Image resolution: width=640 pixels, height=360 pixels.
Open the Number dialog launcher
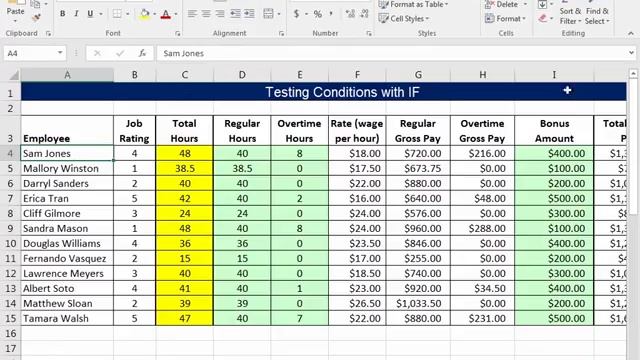tap(369, 33)
